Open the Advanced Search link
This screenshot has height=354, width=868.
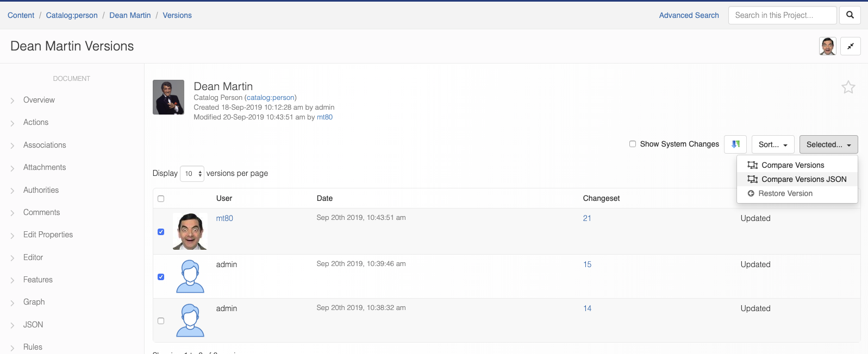pyautogui.click(x=689, y=15)
